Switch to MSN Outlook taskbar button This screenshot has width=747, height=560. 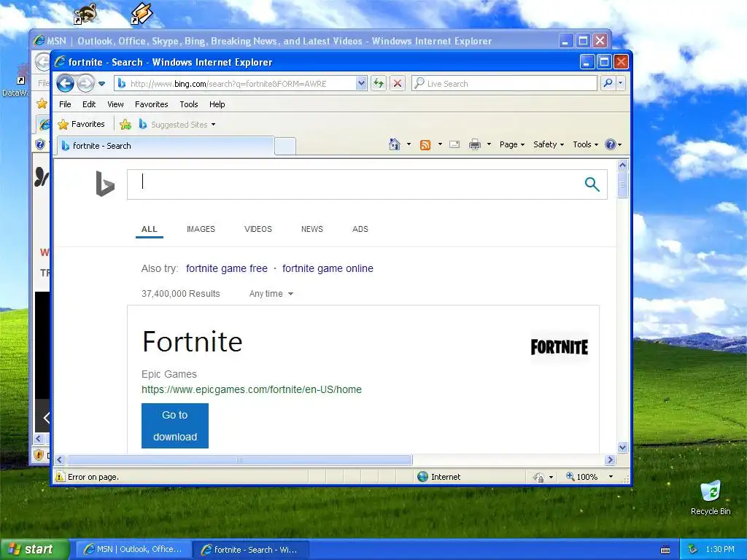(x=133, y=550)
